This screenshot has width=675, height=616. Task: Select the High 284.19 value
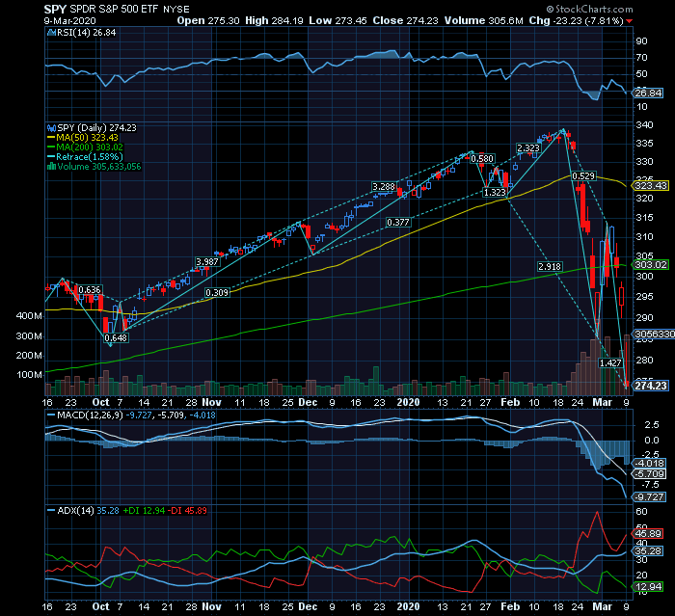coord(274,20)
